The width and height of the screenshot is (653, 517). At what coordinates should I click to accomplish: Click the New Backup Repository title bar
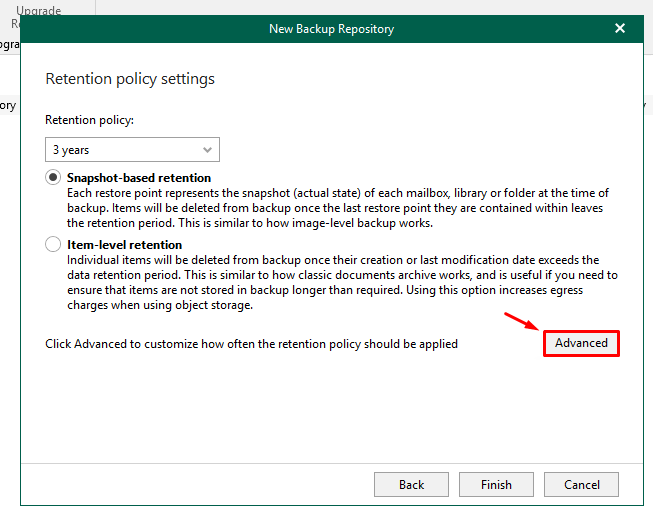click(331, 29)
